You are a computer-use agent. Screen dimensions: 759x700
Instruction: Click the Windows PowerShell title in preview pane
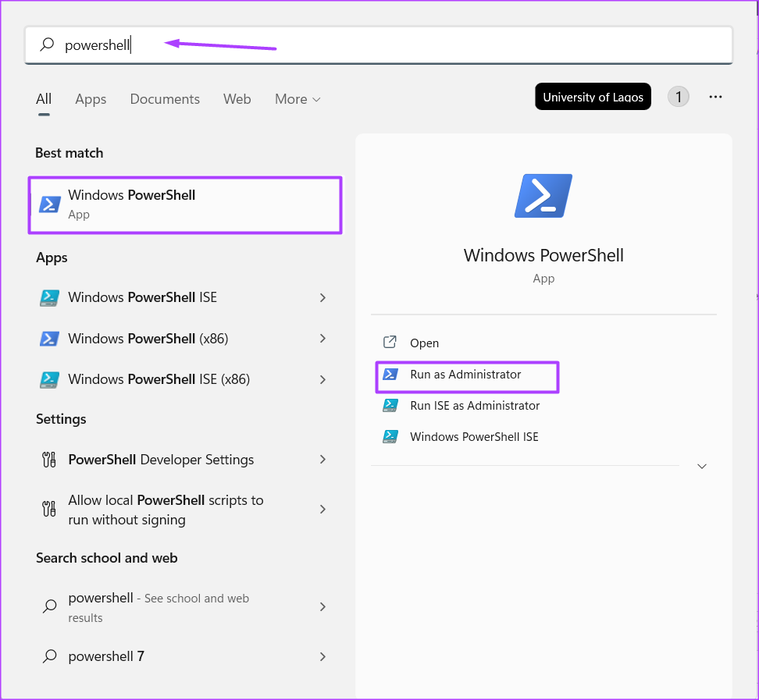543,255
